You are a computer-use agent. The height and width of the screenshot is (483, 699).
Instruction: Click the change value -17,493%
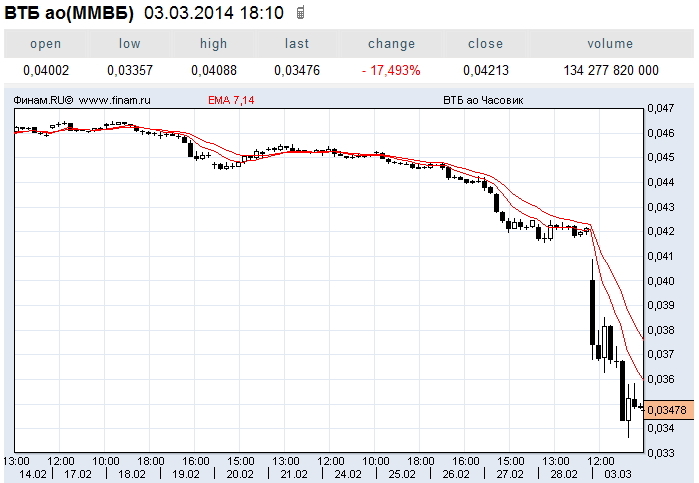tap(391, 70)
